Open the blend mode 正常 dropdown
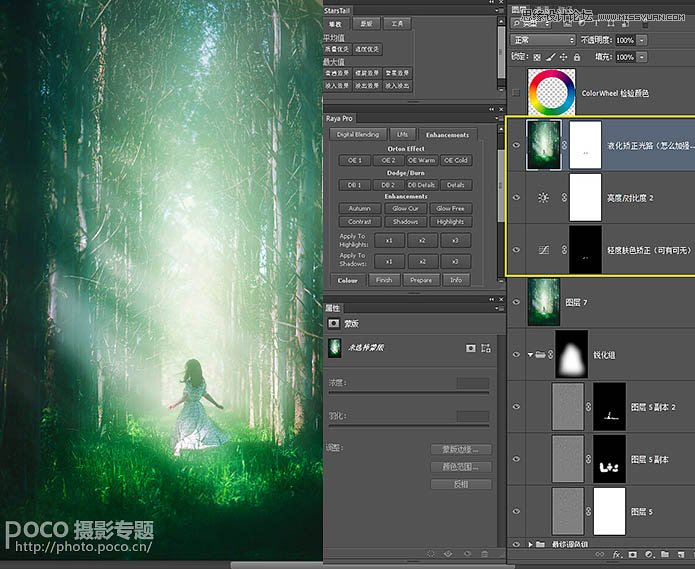 point(543,40)
